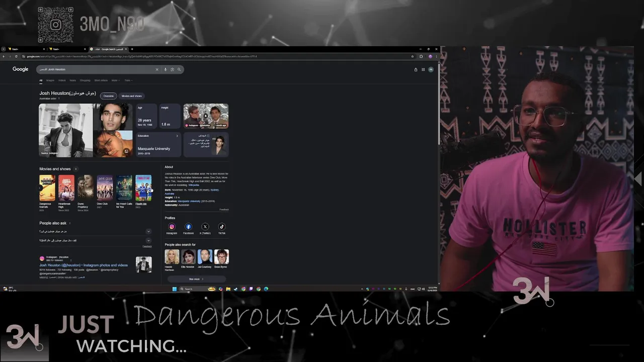Image resolution: width=644 pixels, height=362 pixels.
Task: Switch to Images tab
Action: point(50,80)
